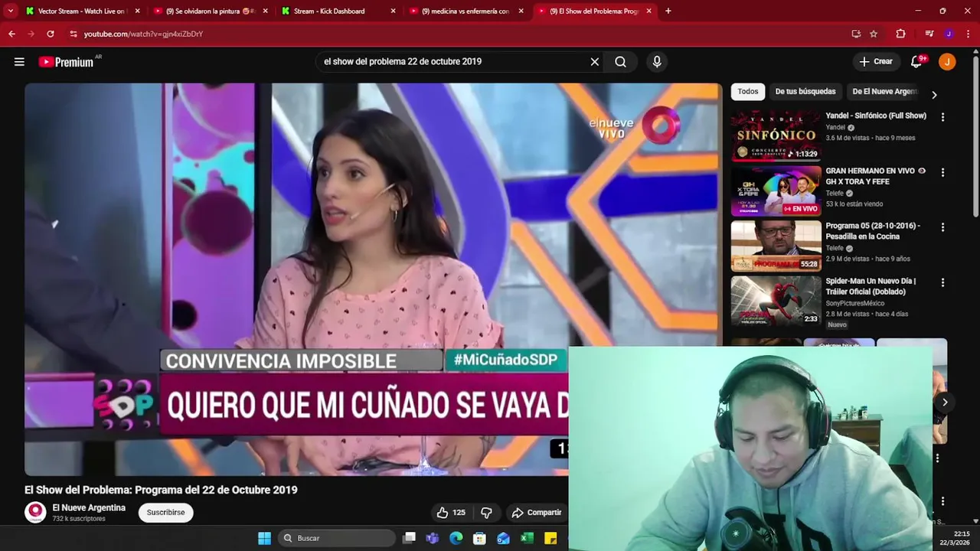Viewport: 980px width, 551px height.
Task: Click the Gran Hermano EN VIVO thumbnail
Action: tap(776, 191)
